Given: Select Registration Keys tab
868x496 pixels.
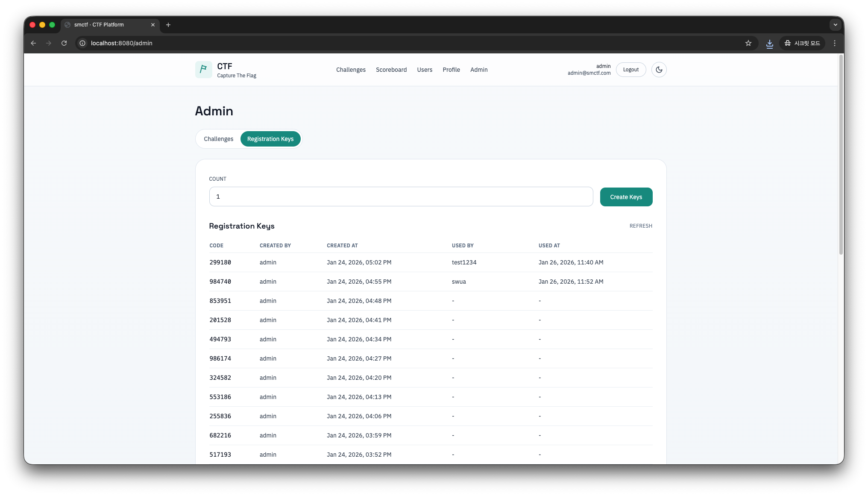Looking at the screenshot, I should point(270,139).
